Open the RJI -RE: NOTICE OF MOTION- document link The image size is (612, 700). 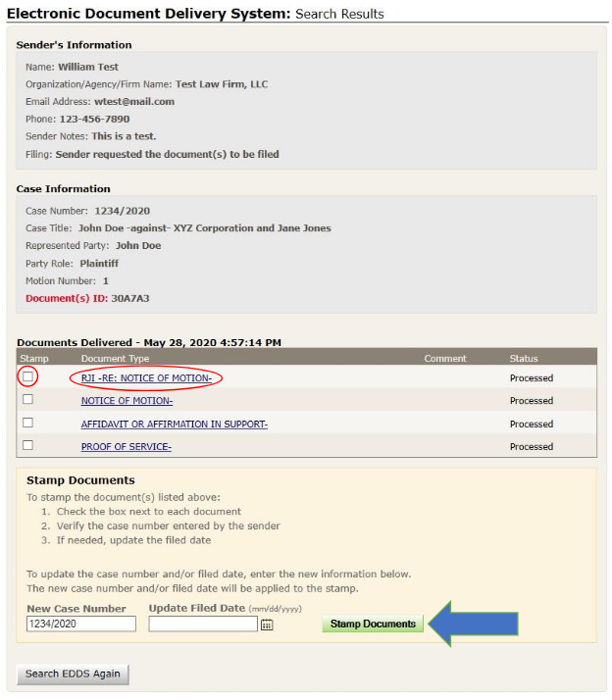tap(146, 377)
